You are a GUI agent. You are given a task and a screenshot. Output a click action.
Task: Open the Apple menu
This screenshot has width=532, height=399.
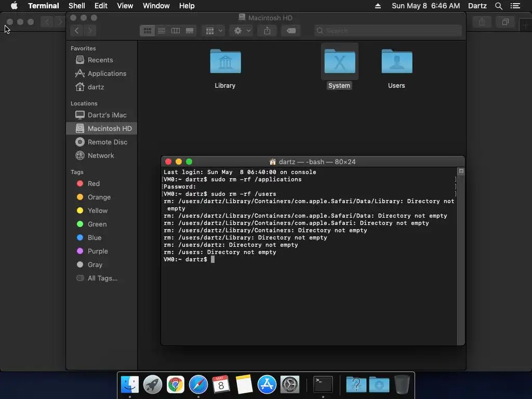pos(14,6)
